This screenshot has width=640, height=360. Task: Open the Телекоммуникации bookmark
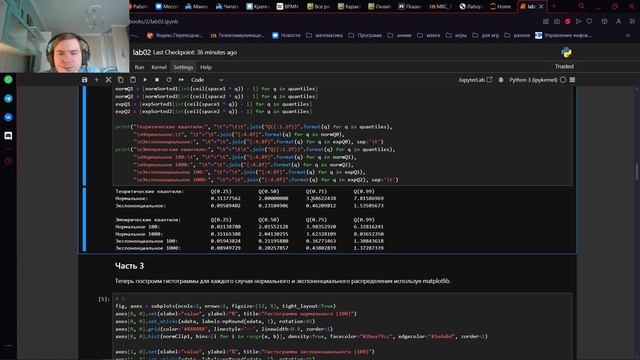click(x=237, y=36)
